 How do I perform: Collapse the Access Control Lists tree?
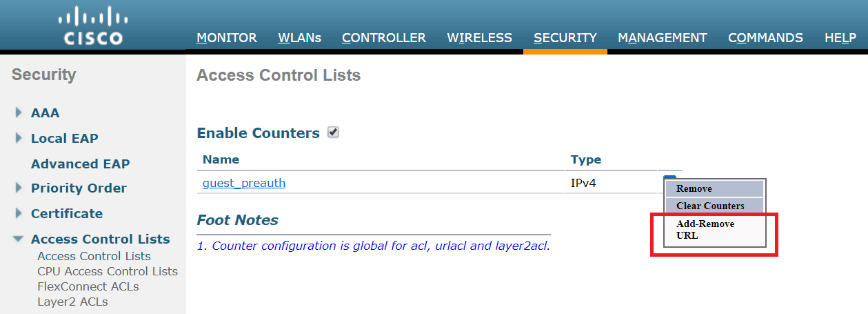click(x=19, y=239)
